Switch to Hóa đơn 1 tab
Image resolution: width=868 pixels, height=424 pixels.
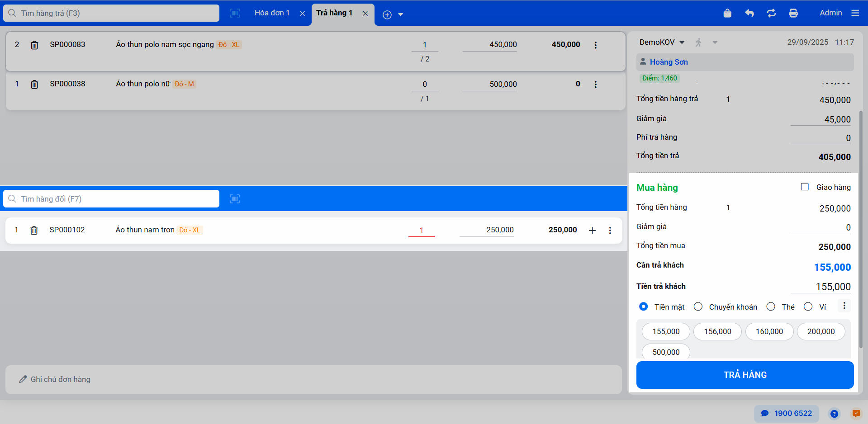point(272,13)
